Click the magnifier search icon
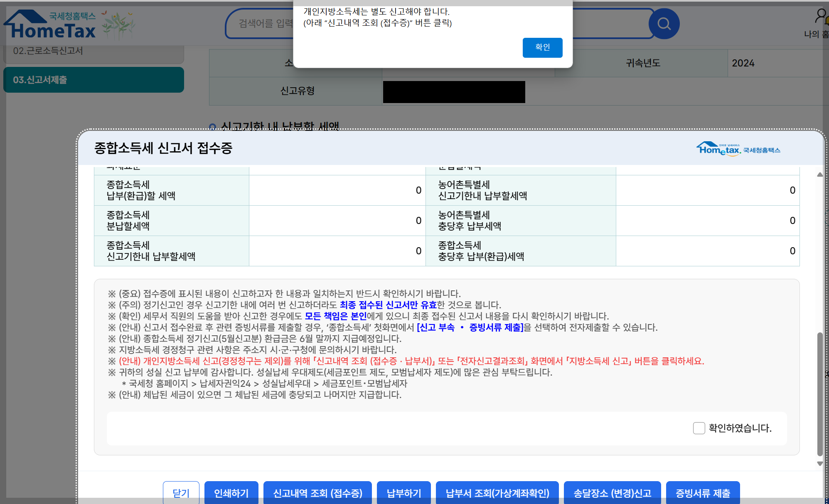Screen dimensions: 829x504 664,24
